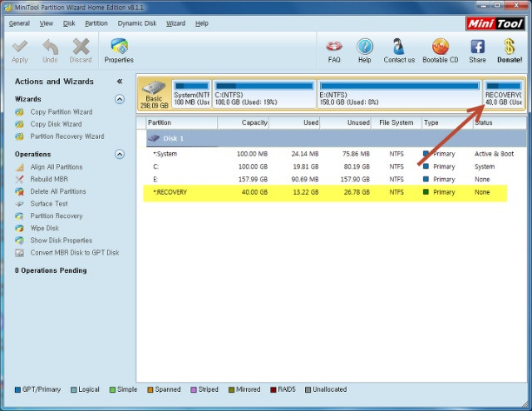Select the C: partition row
The height and width of the screenshot is (411, 532).
point(336,166)
